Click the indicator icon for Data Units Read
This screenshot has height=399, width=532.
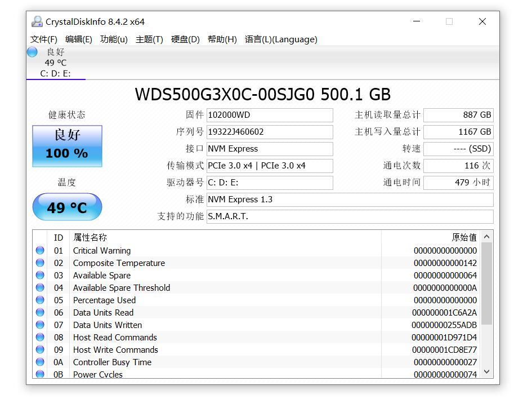point(39,312)
